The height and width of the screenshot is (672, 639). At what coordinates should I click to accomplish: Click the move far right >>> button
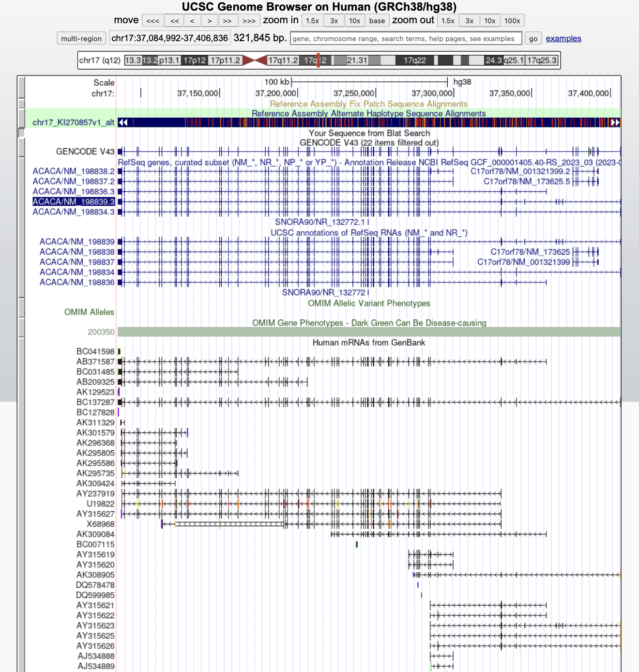(x=249, y=21)
